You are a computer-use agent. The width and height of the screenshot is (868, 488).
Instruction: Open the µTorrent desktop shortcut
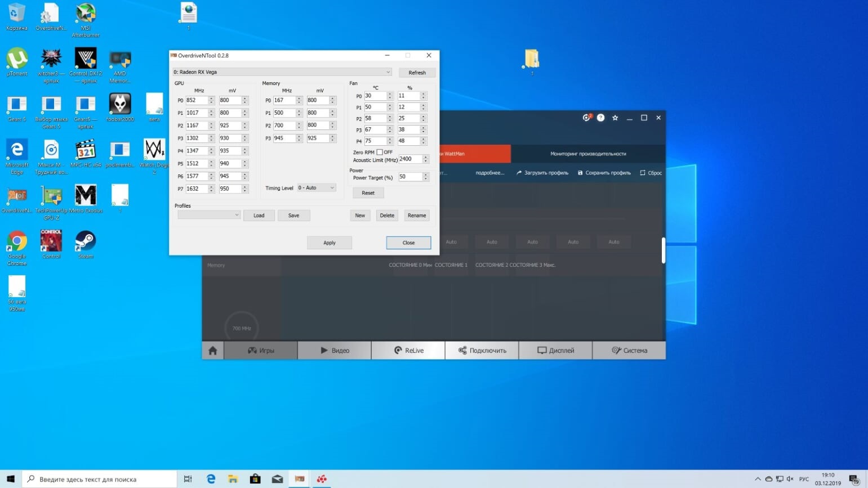(17, 62)
